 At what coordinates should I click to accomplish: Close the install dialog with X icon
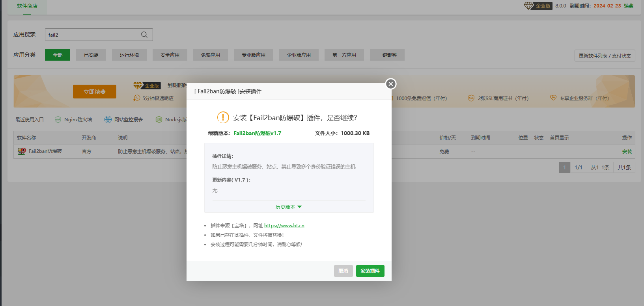[x=391, y=84]
